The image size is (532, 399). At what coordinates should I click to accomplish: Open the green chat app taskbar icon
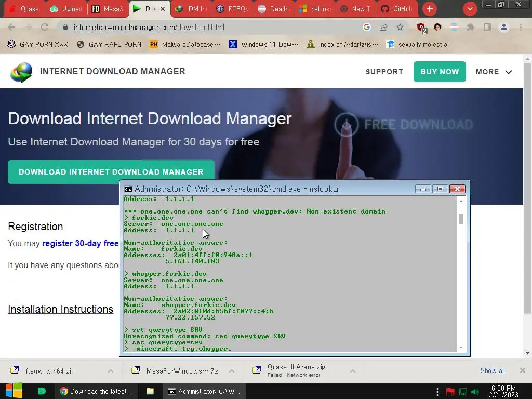(x=42, y=391)
